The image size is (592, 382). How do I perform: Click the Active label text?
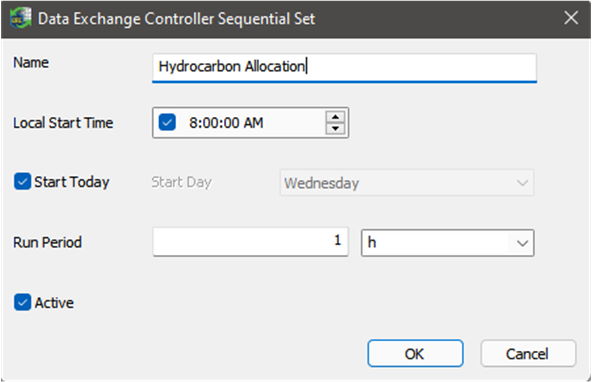(x=54, y=303)
